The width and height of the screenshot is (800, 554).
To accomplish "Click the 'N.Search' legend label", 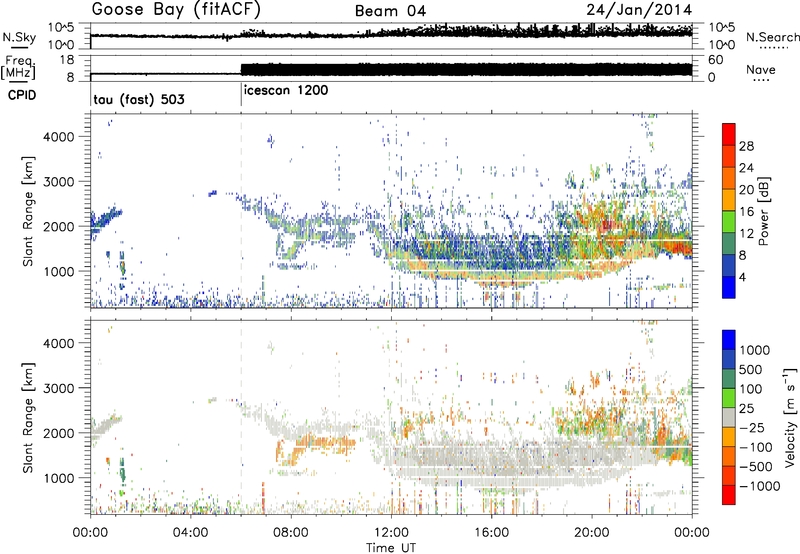I will (x=773, y=37).
